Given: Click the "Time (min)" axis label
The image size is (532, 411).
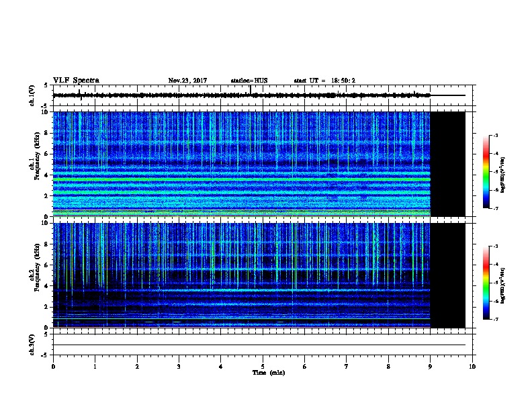Looking at the screenshot, I should [269, 373].
